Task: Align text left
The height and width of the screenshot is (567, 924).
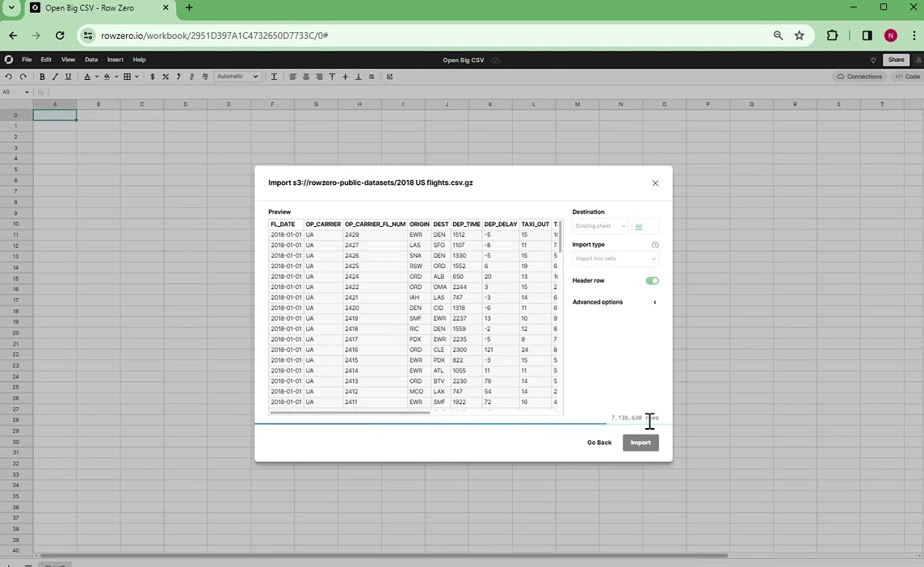Action: [x=293, y=77]
